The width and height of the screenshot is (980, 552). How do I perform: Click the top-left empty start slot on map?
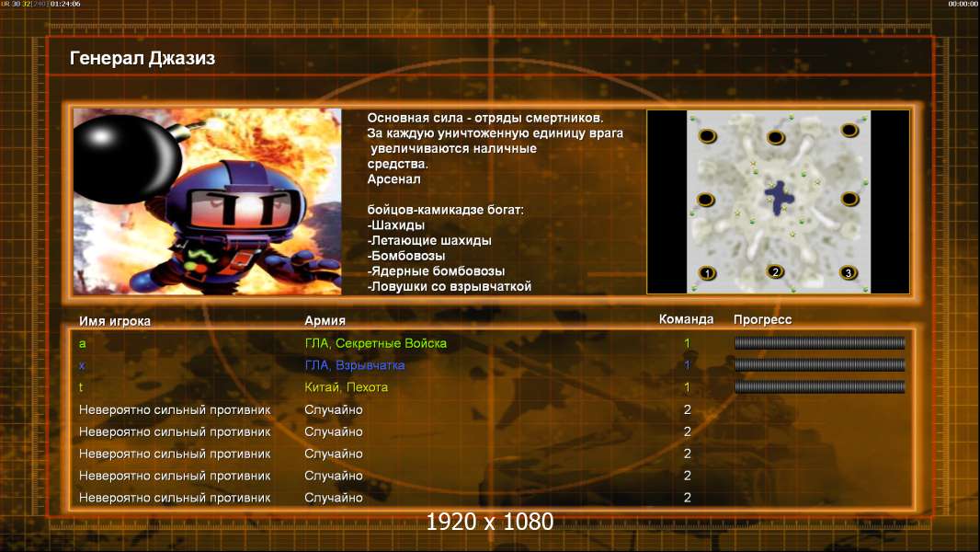click(x=707, y=137)
